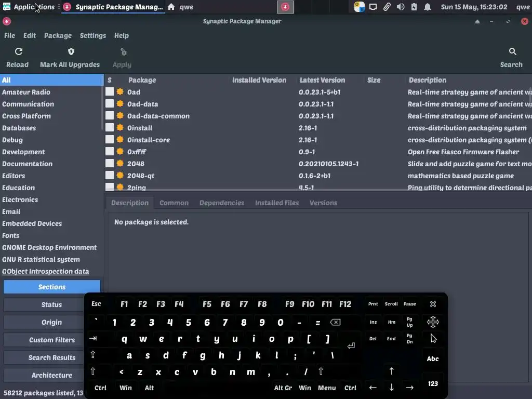This screenshot has width=532, height=399.
Task: Open the Help menu
Action: tap(122, 35)
